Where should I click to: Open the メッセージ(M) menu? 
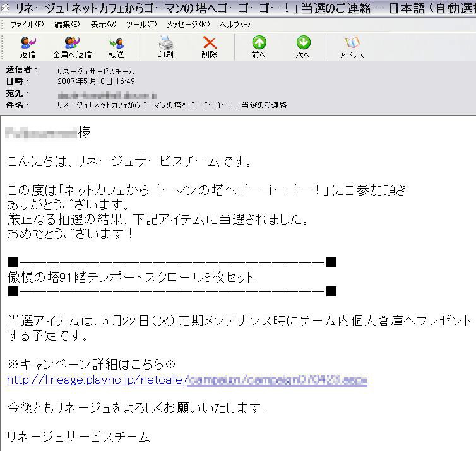click(188, 24)
